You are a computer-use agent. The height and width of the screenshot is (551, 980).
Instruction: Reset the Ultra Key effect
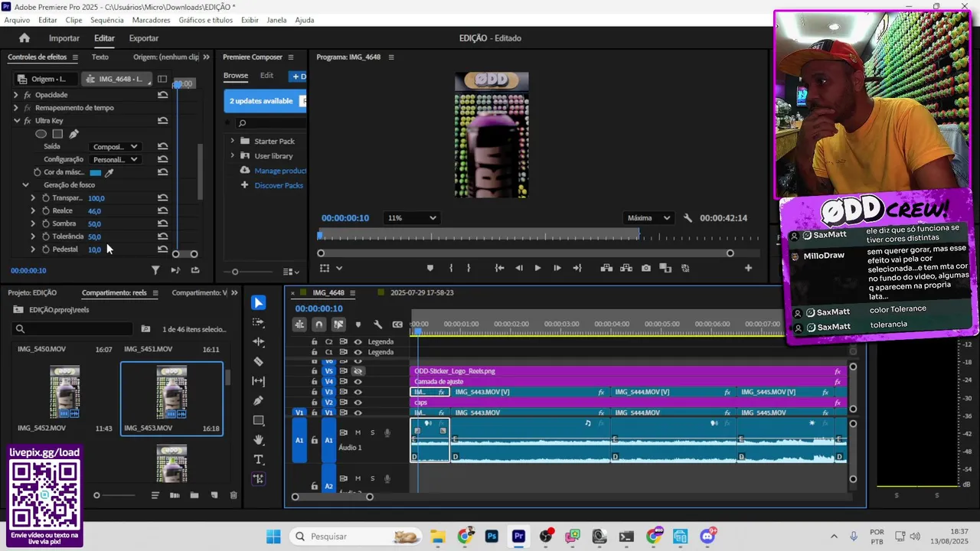tap(162, 121)
